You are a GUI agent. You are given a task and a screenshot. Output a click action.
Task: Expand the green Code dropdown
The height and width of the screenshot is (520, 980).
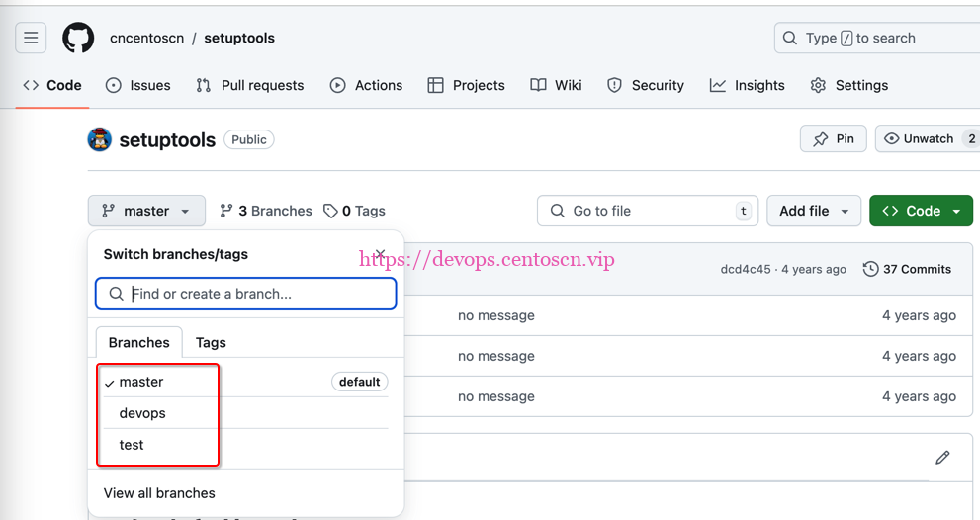click(x=921, y=211)
